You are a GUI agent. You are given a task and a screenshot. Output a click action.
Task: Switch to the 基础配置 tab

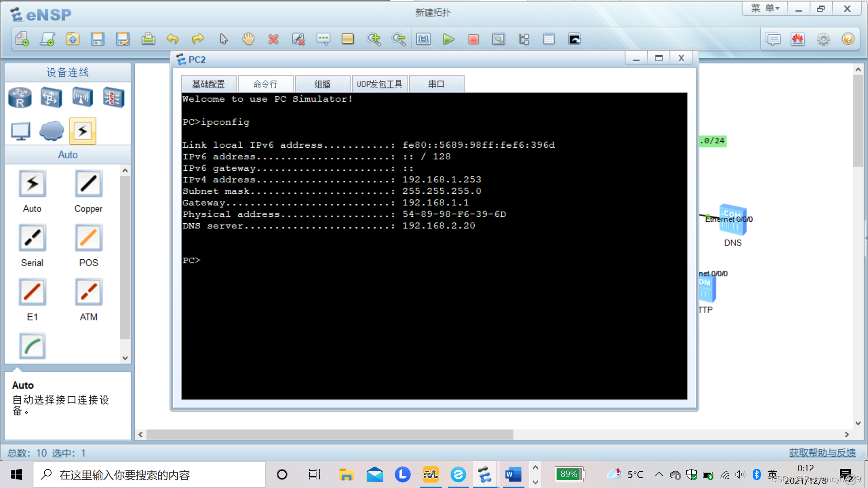click(208, 84)
